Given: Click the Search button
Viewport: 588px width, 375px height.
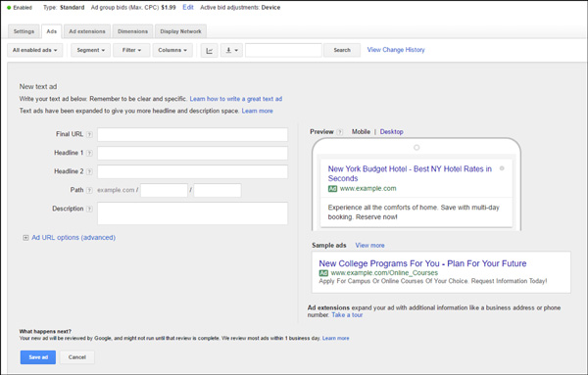Looking at the screenshot, I should tap(342, 50).
